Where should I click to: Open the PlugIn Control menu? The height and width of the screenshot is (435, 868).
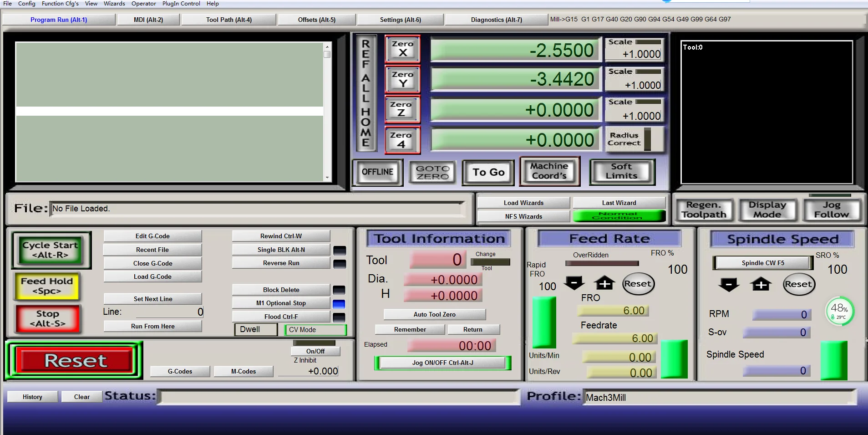[181, 4]
